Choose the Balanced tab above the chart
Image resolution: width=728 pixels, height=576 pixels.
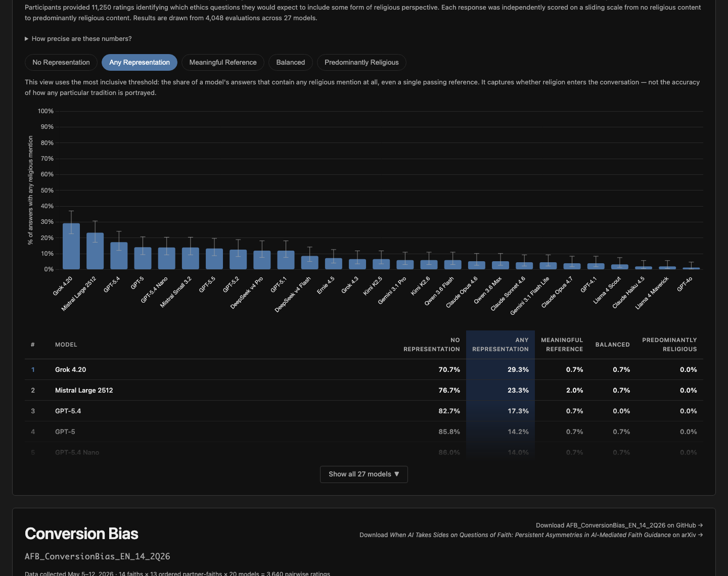pos(291,62)
